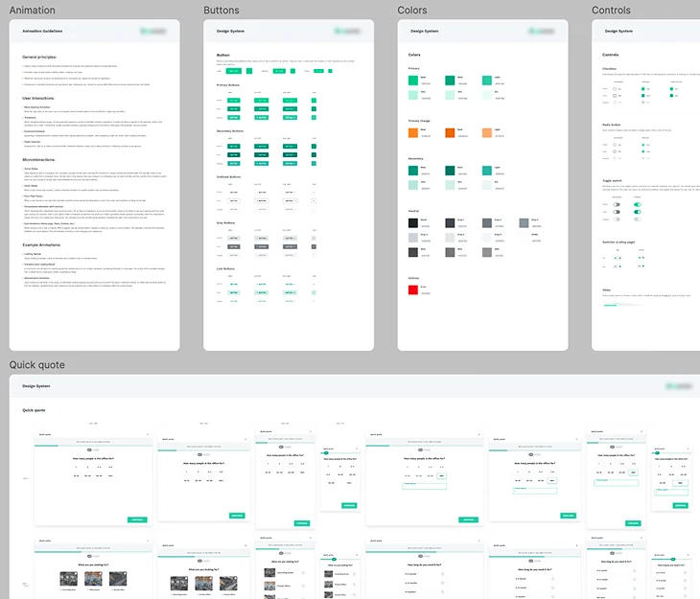Click the 'Link Buttons' section heading
The height and width of the screenshot is (599, 700).
pos(225,269)
